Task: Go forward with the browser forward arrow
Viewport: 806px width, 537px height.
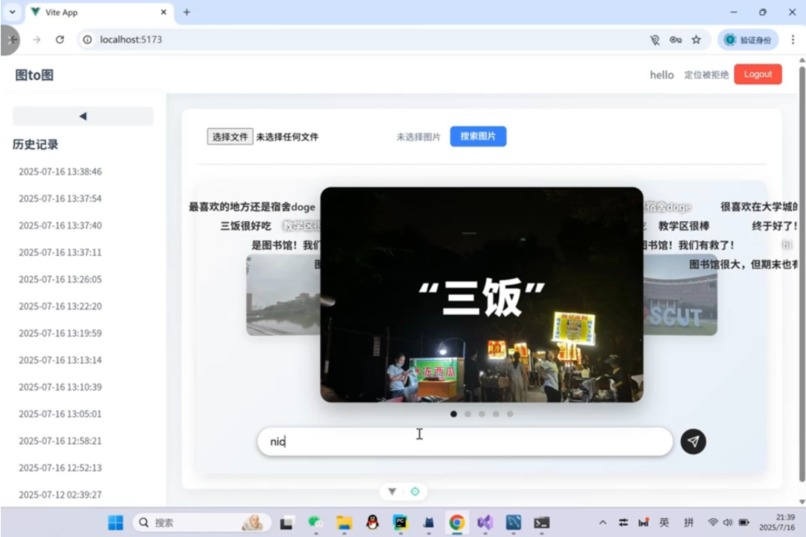Action: [x=36, y=40]
